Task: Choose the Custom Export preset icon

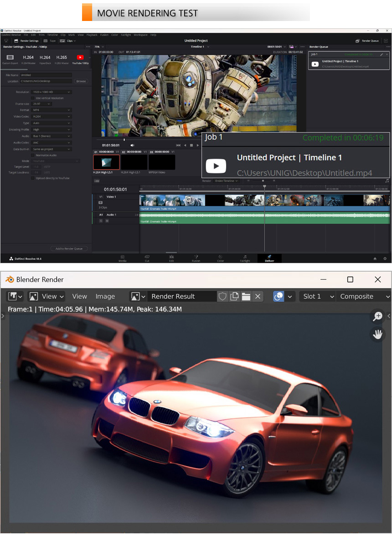Action: tap(10, 58)
